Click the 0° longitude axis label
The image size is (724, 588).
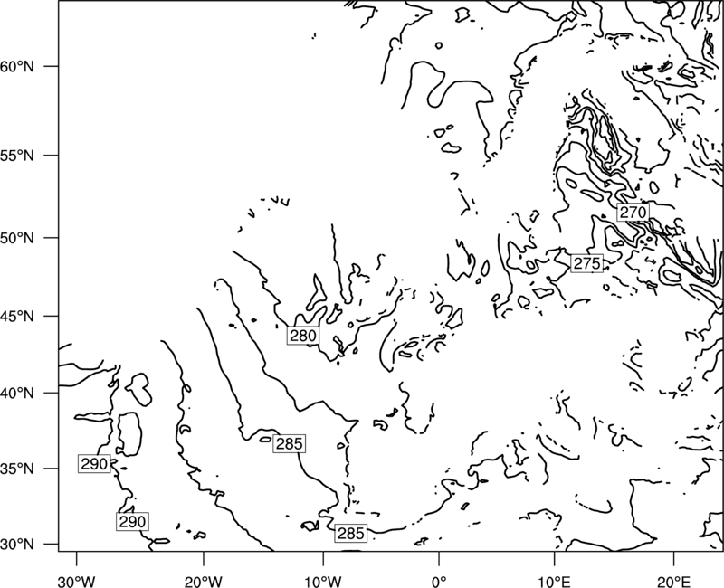[439, 582]
